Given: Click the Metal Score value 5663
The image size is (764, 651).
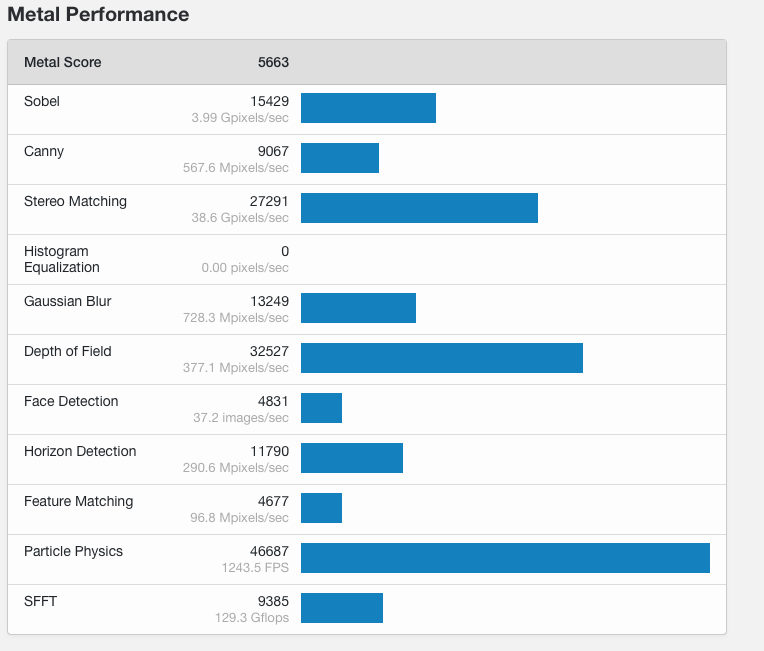Looking at the screenshot, I should coord(273,62).
